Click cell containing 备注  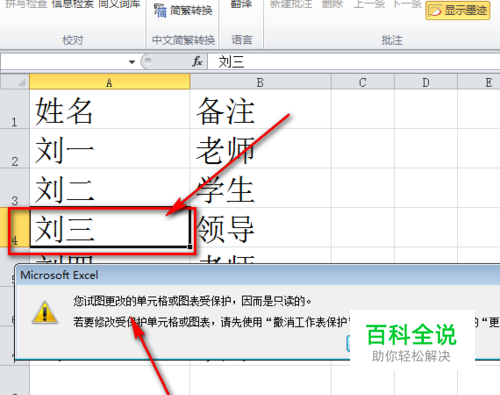pos(260,109)
